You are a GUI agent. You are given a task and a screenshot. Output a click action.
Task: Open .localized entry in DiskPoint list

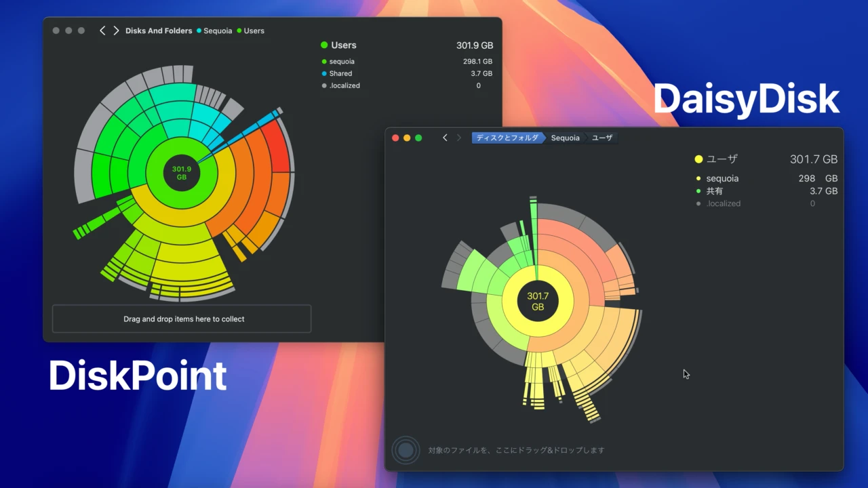click(x=344, y=85)
